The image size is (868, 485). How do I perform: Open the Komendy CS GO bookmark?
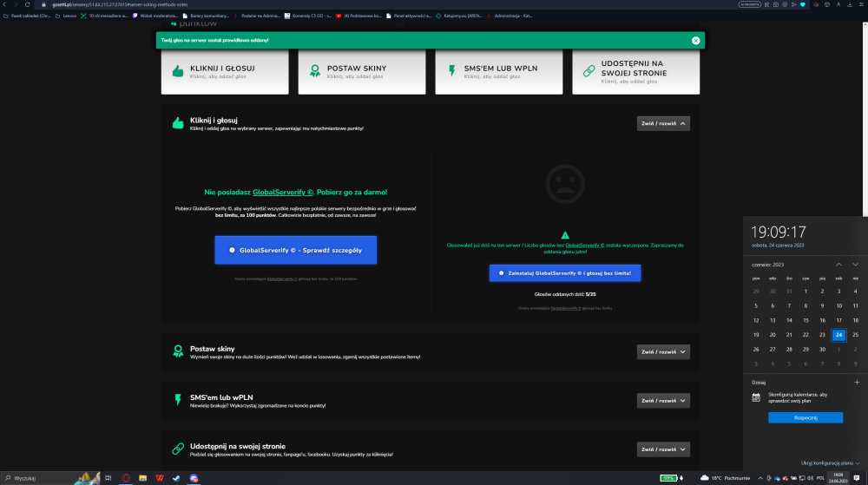click(308, 16)
